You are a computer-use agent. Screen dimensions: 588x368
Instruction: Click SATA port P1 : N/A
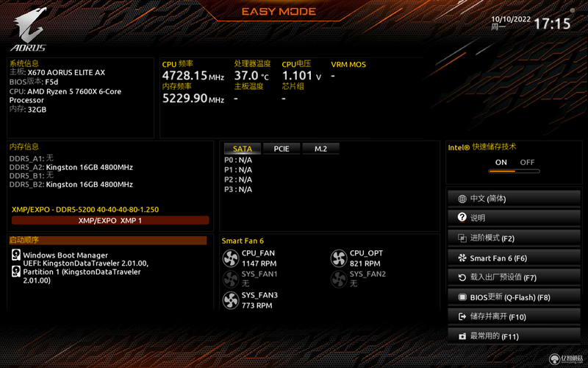tap(238, 170)
